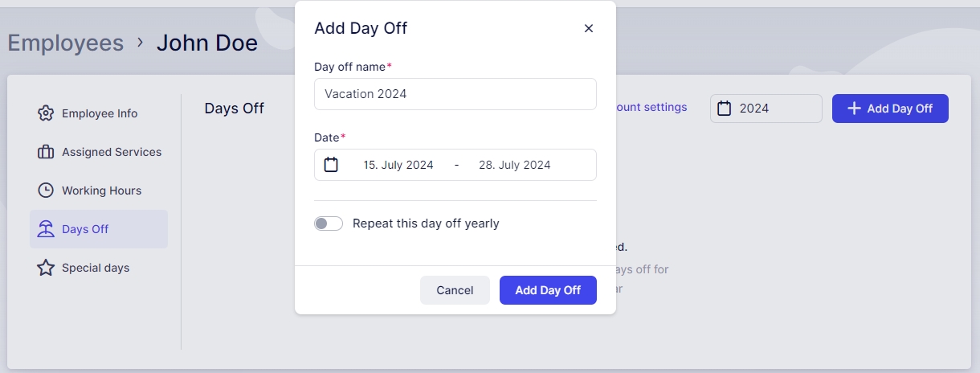Click the Days Off umbrella icon
This screenshot has height=373, width=980.
[46, 229]
